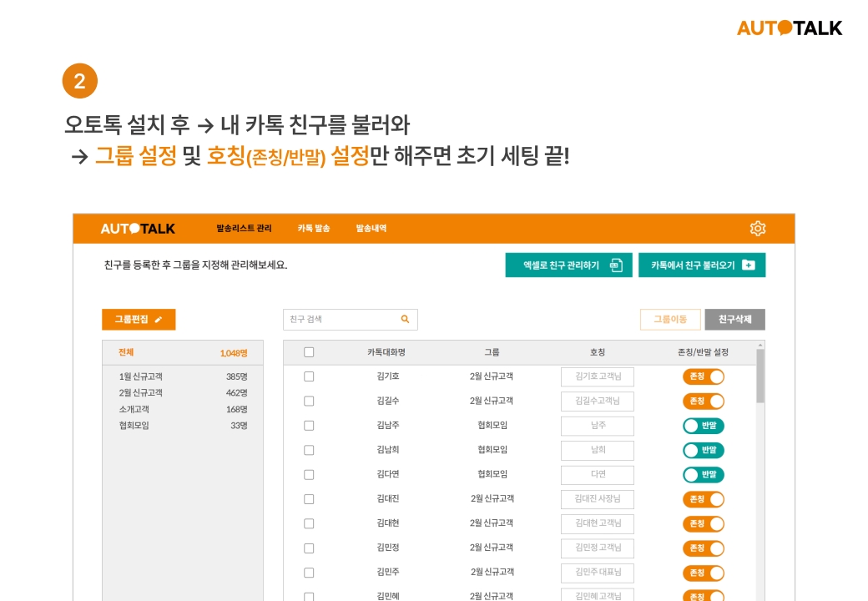This screenshot has width=868, height=601.
Task: Select the 2월 신규고객 group in sidebar
Action: pos(183,393)
